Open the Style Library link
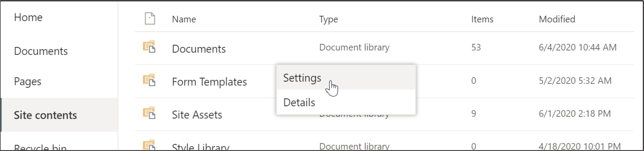The image size is (644, 151). 201,147
